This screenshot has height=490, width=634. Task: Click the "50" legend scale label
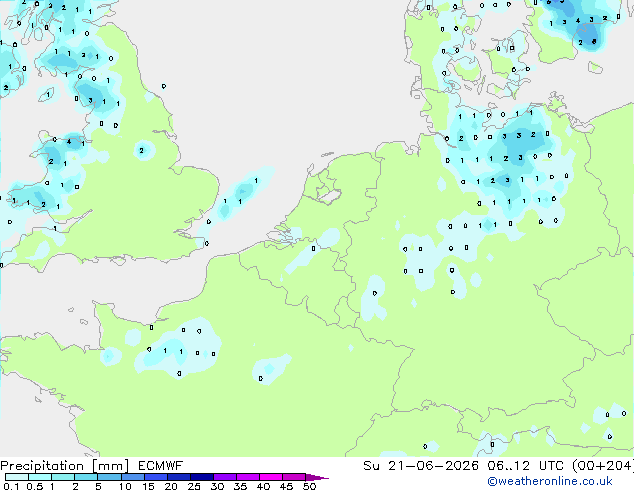[309, 486]
